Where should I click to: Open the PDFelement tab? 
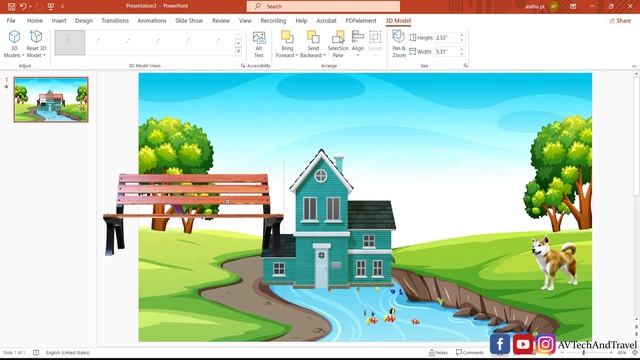coord(361,20)
